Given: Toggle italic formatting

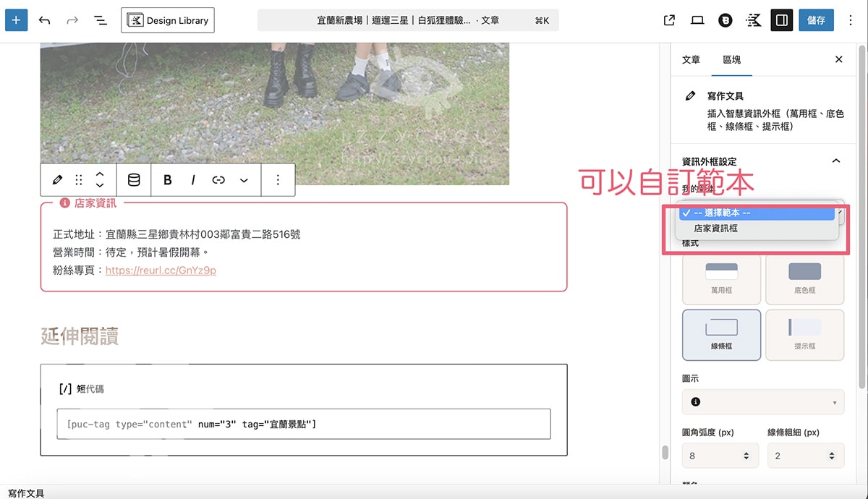Looking at the screenshot, I should [x=193, y=180].
